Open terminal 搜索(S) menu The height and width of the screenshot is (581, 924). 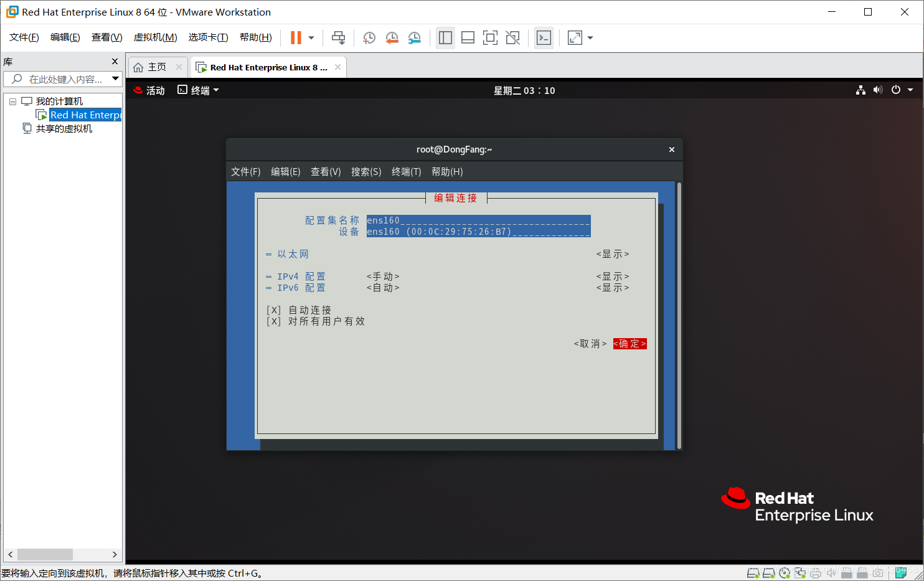coord(366,172)
